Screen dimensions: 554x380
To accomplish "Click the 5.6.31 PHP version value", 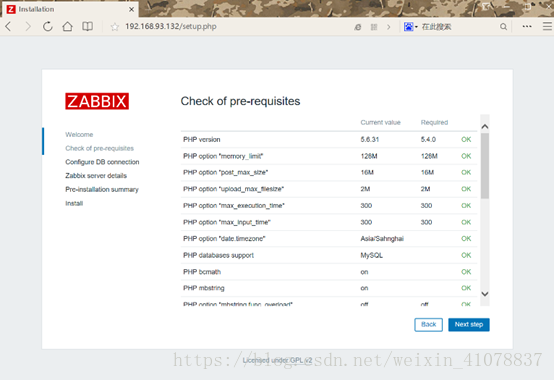I will pos(370,139).
